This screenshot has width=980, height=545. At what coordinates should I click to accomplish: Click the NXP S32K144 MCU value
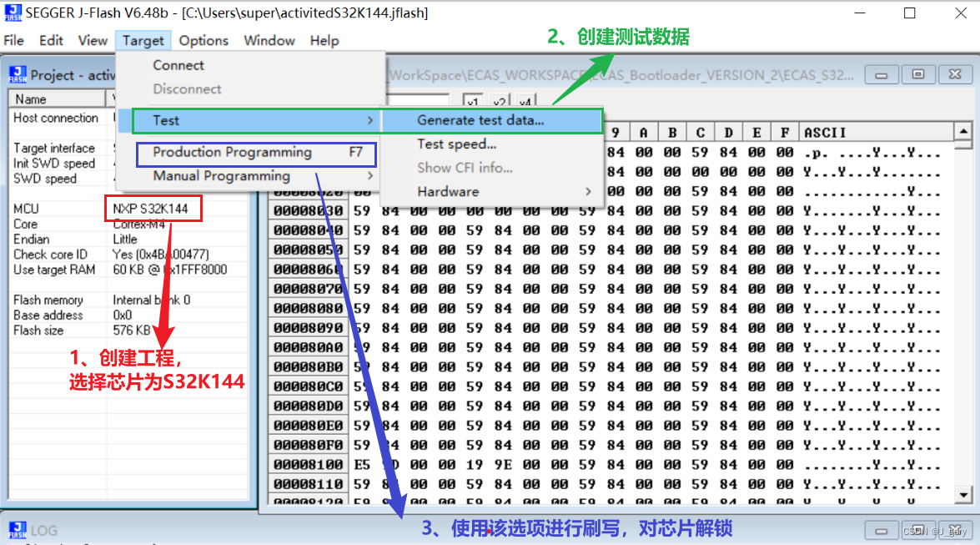[x=150, y=209]
